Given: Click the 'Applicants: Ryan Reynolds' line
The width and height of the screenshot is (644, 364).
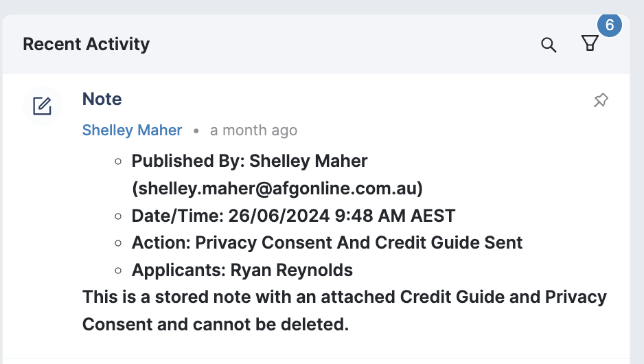Looking at the screenshot, I should click(242, 270).
